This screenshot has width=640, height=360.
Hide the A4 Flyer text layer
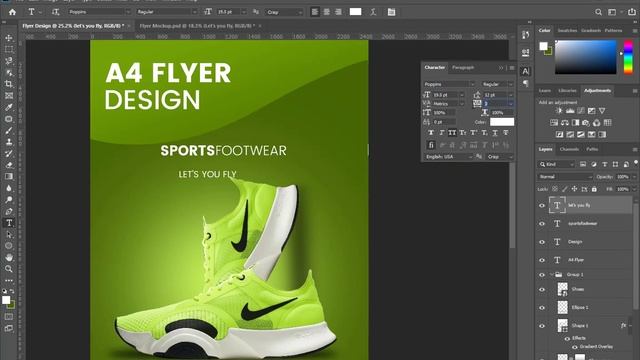pos(542,260)
